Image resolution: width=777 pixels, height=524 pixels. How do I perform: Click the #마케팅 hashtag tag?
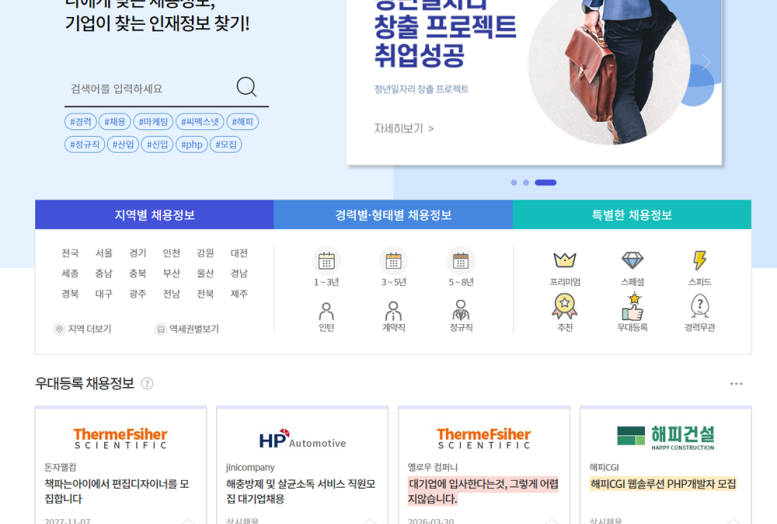(x=153, y=121)
